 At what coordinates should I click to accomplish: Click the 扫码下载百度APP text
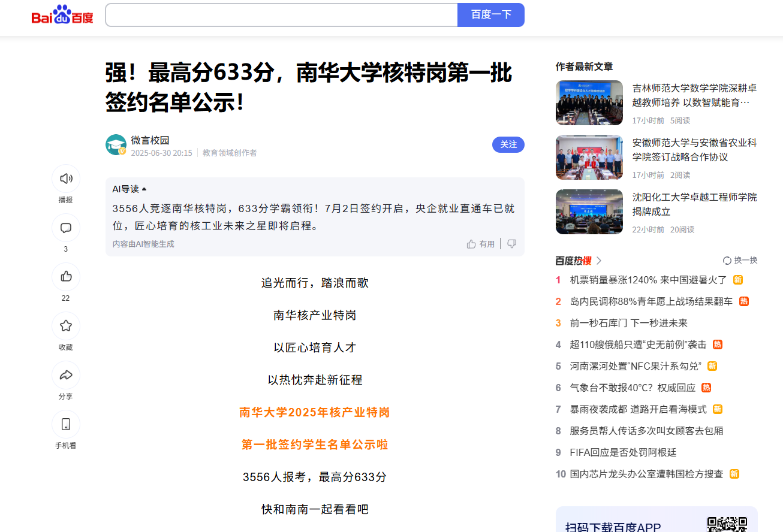click(x=613, y=528)
